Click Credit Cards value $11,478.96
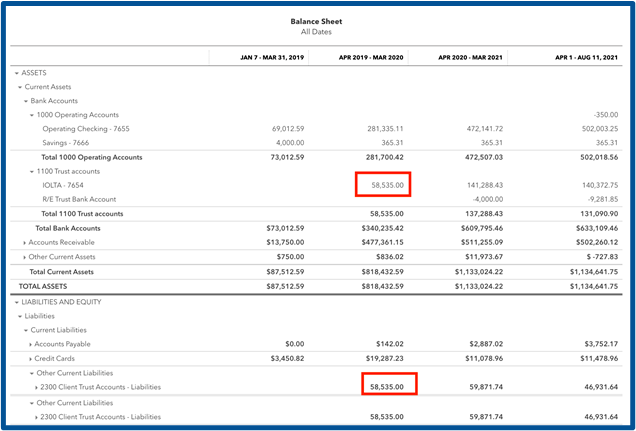The width and height of the screenshot is (636, 431). click(x=599, y=359)
